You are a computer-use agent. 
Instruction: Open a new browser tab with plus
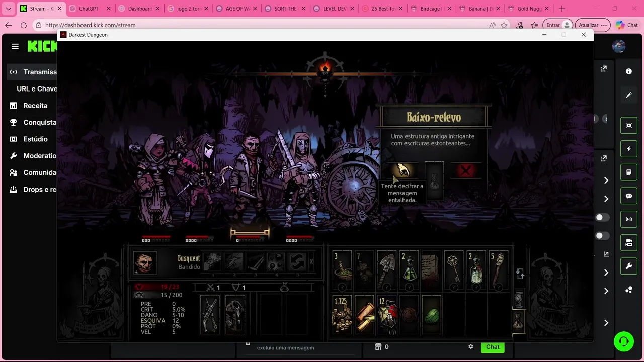pyautogui.click(x=562, y=9)
